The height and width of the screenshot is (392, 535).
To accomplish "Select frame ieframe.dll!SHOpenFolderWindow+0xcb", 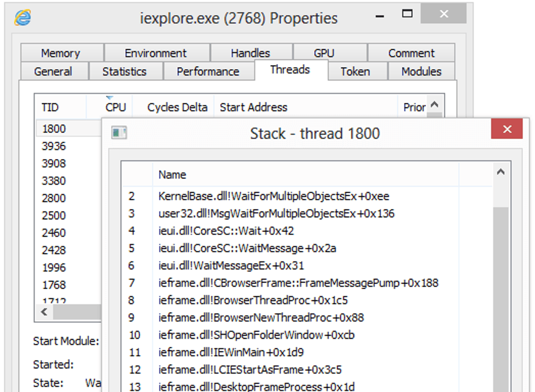I will (x=307, y=335).
